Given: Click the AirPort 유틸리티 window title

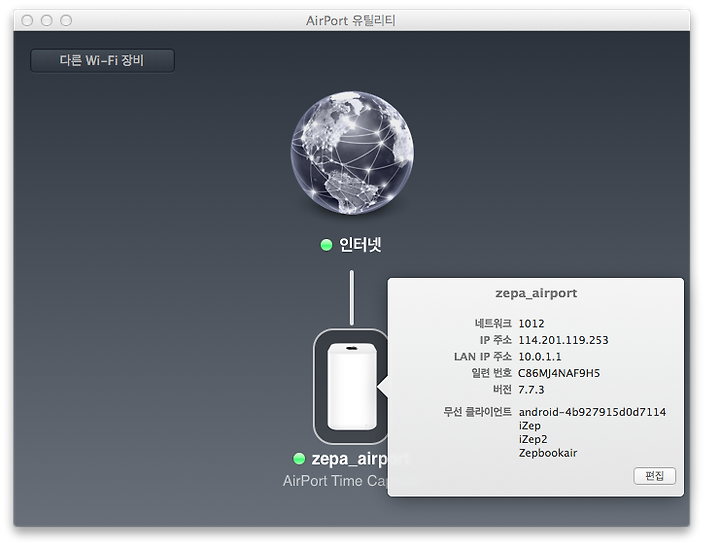Looking at the screenshot, I should pos(351,21).
